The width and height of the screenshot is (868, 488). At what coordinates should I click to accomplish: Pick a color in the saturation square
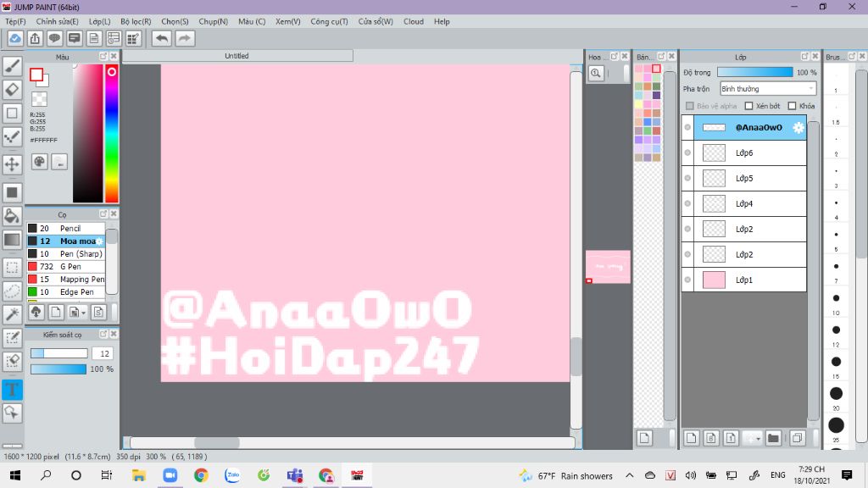(87, 133)
